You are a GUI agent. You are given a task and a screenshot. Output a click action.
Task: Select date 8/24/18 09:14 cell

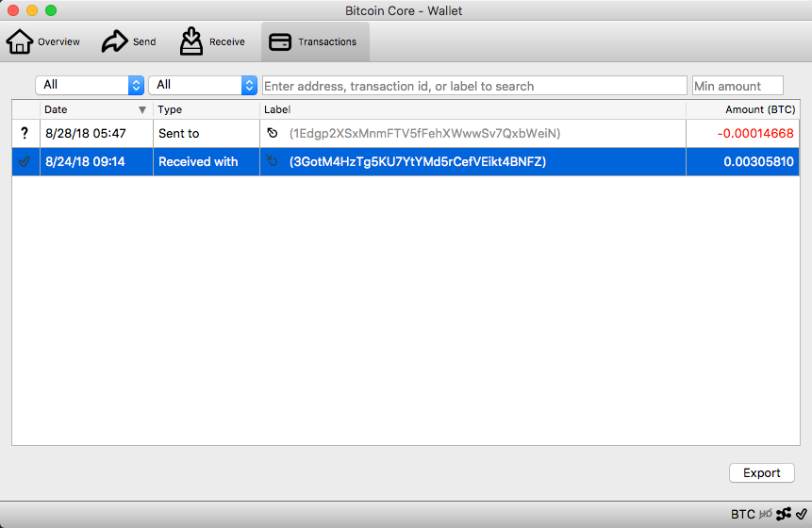point(96,161)
